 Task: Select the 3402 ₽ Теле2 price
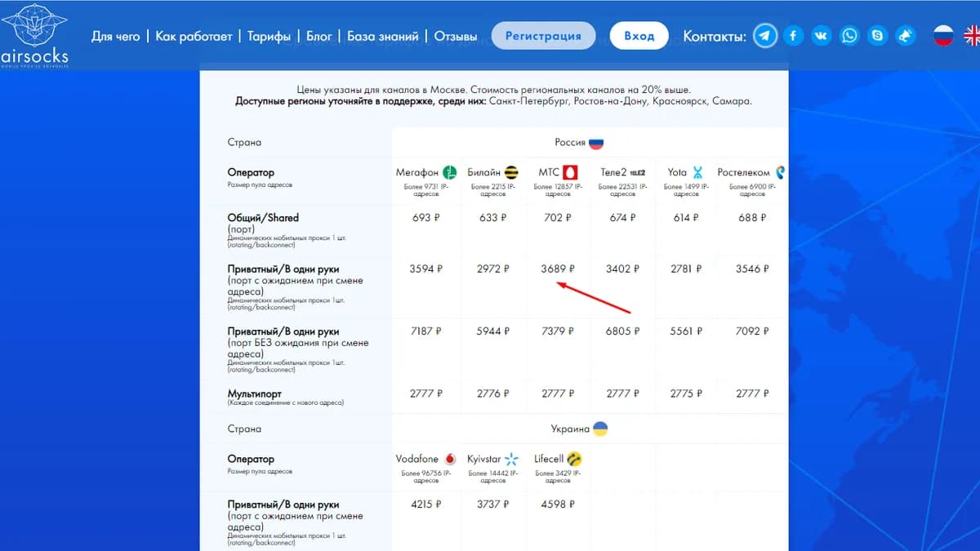coord(623,269)
